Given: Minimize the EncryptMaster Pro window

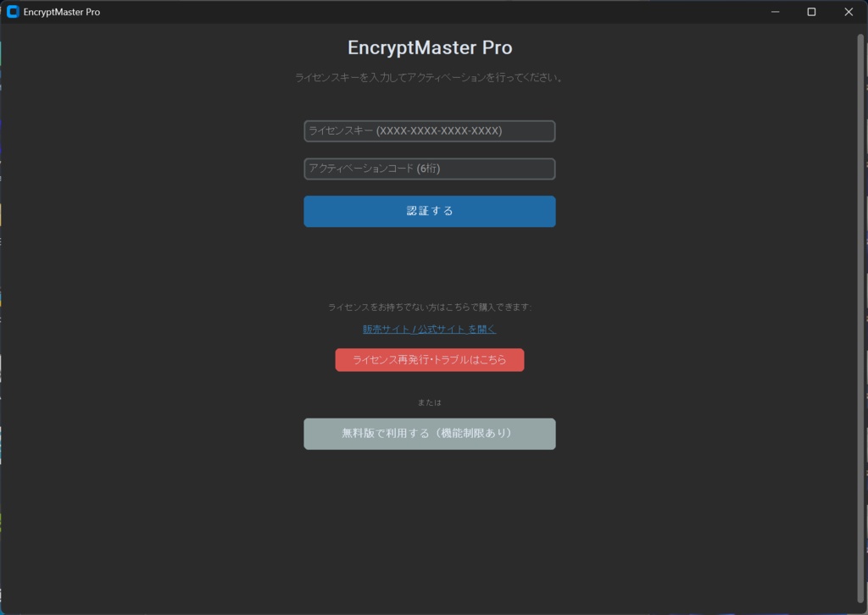Looking at the screenshot, I should [x=774, y=12].
